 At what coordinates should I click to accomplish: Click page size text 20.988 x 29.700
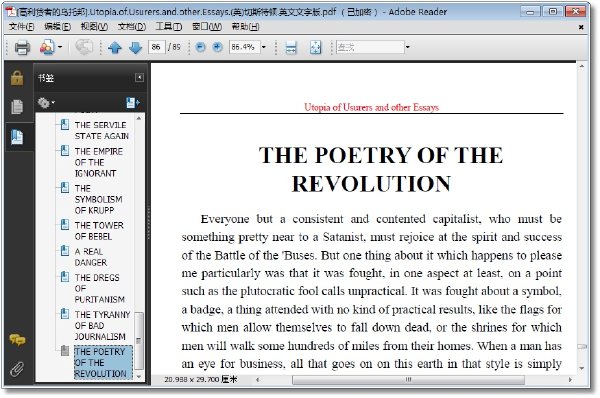(201, 379)
